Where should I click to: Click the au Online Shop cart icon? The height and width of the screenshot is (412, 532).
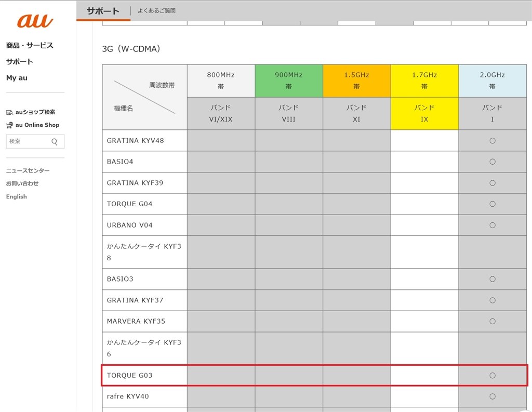9,125
